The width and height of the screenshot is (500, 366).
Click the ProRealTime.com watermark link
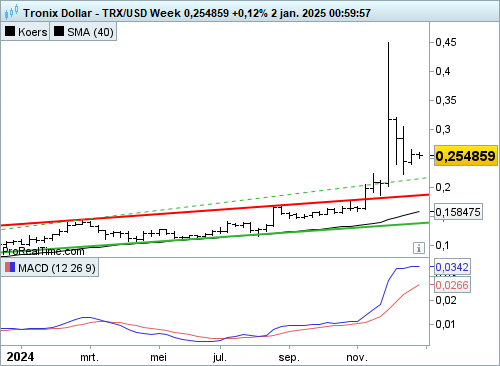coord(43,251)
